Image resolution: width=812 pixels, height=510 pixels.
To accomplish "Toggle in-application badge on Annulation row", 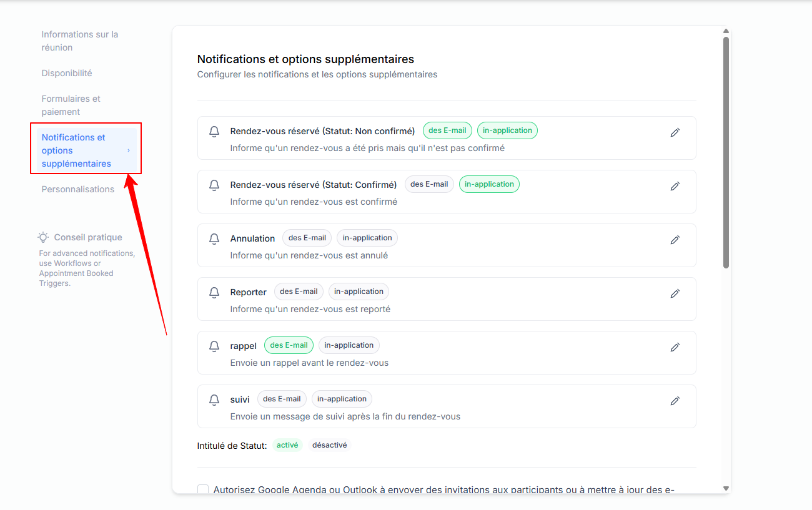I will (367, 238).
